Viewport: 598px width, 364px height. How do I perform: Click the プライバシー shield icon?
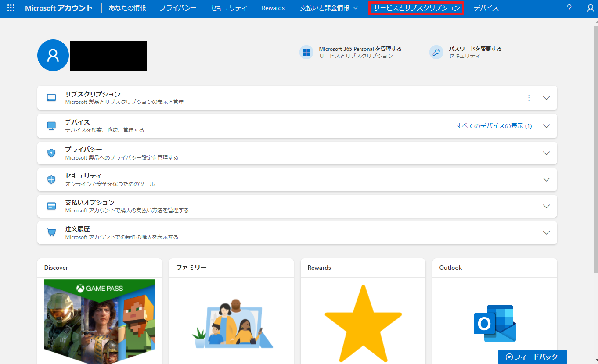pyautogui.click(x=51, y=153)
